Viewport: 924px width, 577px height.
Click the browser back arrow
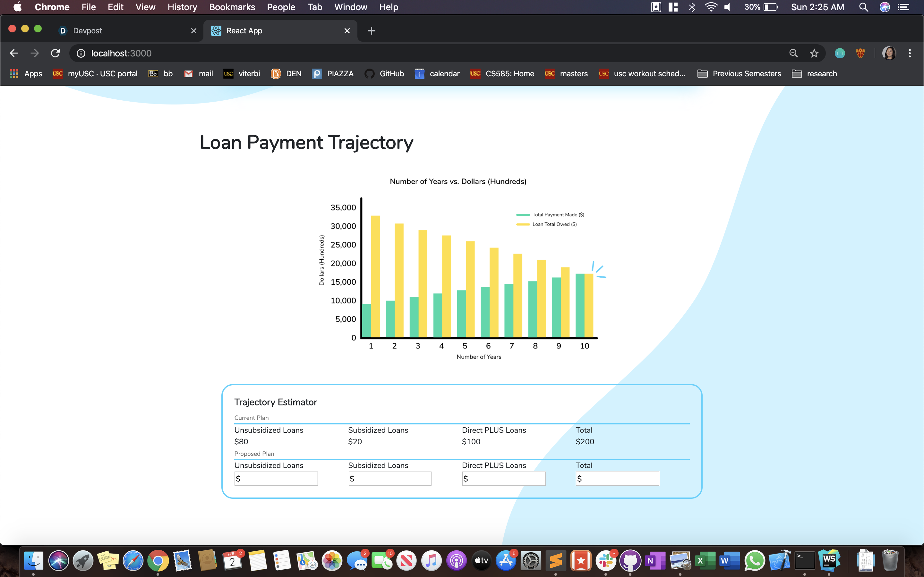coord(14,53)
